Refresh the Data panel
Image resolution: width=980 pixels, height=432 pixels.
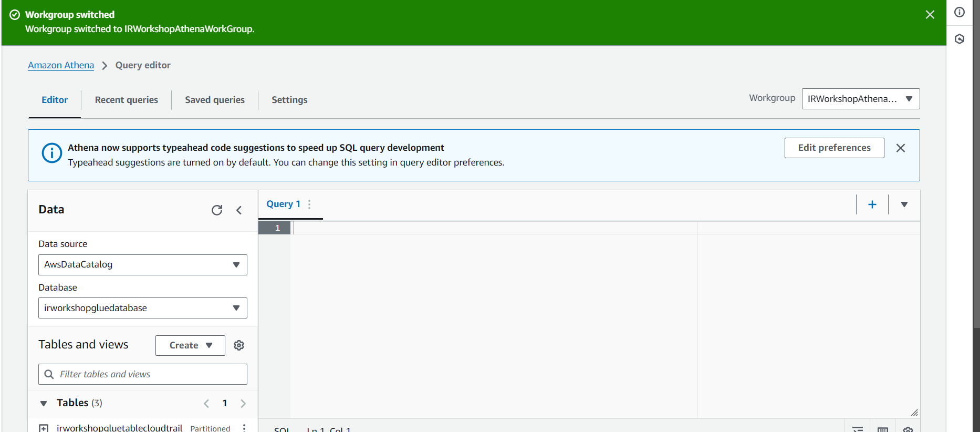pyautogui.click(x=217, y=210)
